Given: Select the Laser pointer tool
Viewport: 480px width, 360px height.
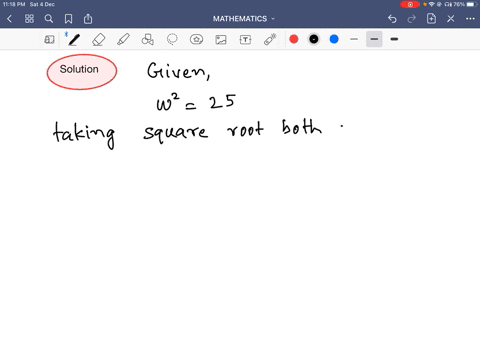Looking at the screenshot, I should 270,39.
